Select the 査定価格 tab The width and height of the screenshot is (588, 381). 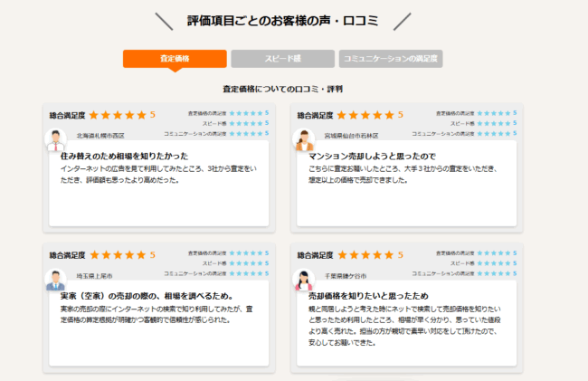pos(175,59)
